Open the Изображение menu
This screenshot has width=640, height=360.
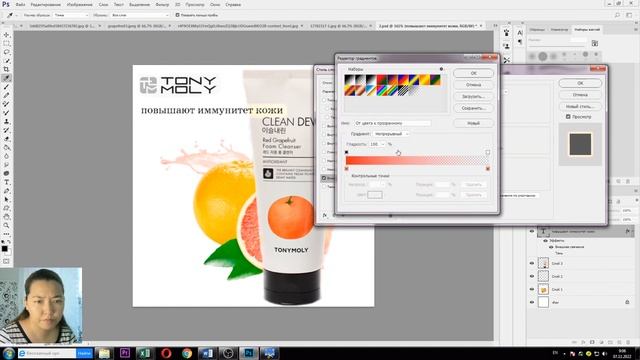coord(80,4)
